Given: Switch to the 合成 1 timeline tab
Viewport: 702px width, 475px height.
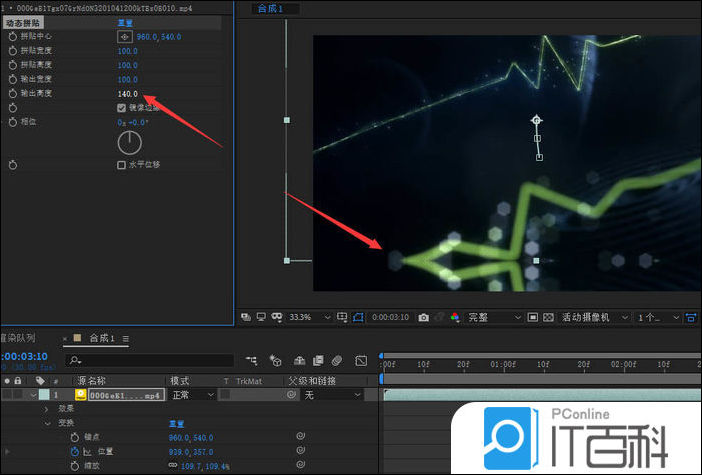Looking at the screenshot, I should 102,338.
